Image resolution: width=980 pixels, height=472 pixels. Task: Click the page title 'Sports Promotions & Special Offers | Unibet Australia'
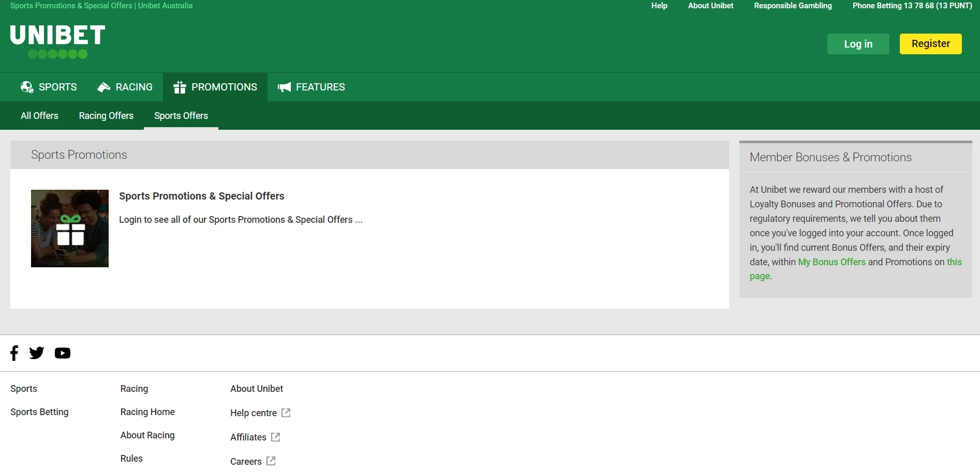[x=101, y=6]
